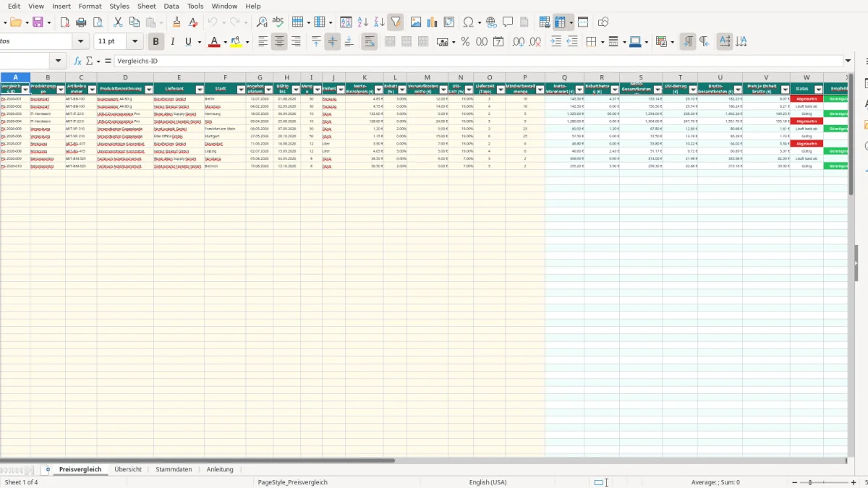
Task: Print the spreadsheet with the Print icon
Action: point(81,22)
